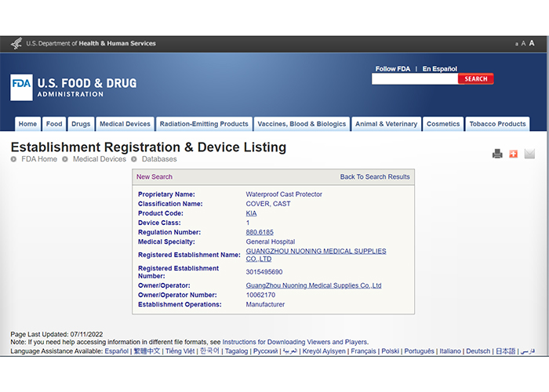Select the smallest text size 'a'
This screenshot has width=549, height=392.
pos(516,44)
